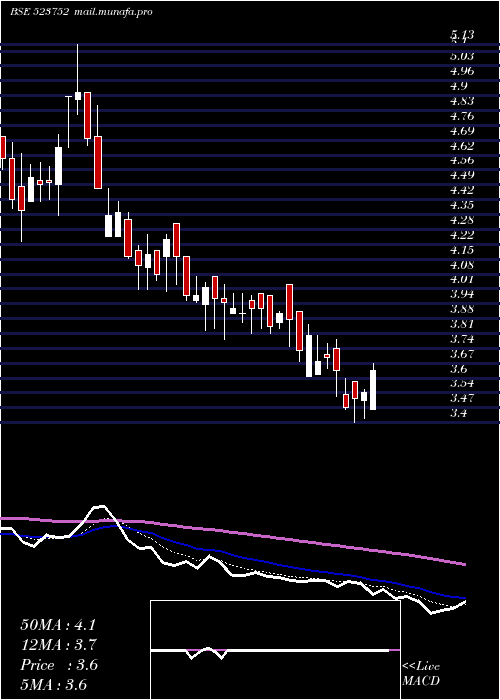Viewport: 500px width, 700px height.
Task: Click the 4.35 price axis label
Action: pos(462,205)
